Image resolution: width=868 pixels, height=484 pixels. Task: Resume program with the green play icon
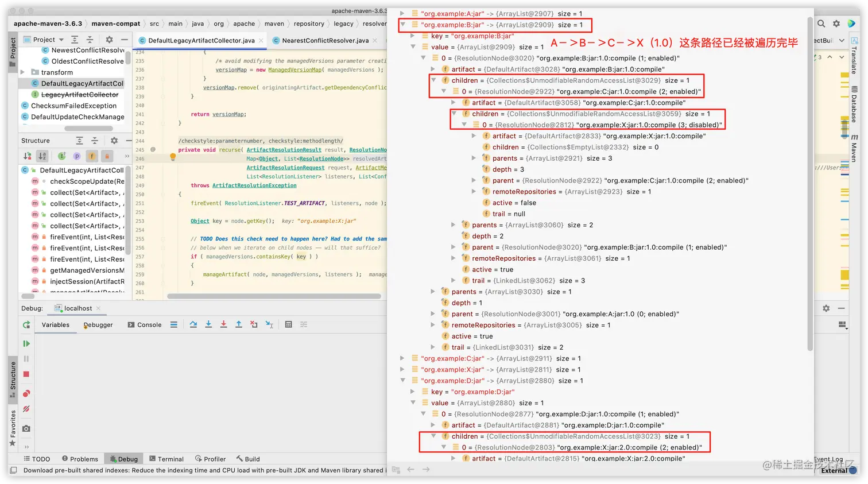(26, 343)
